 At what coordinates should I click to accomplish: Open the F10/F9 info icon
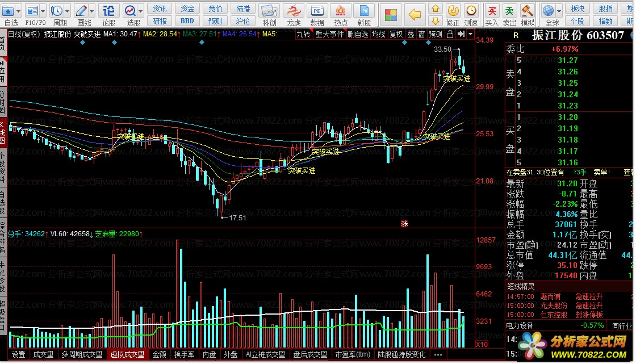pyautogui.click(x=32, y=11)
